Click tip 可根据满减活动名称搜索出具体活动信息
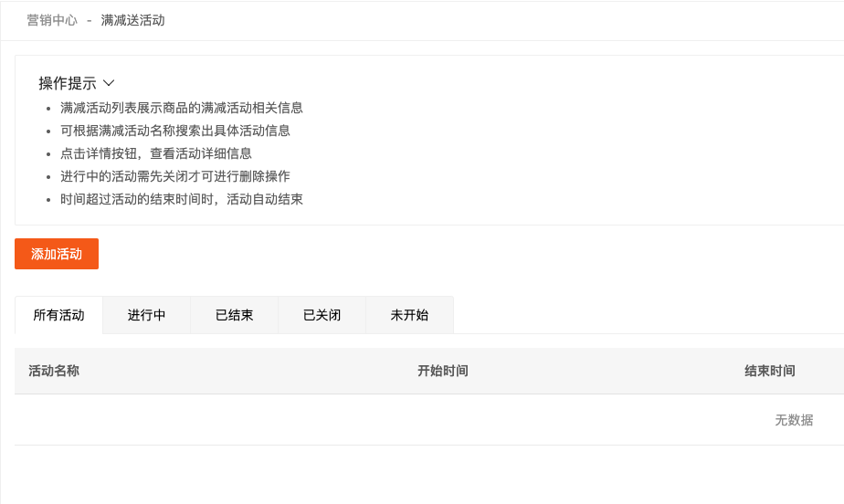This screenshot has width=844, height=504. coord(175,131)
